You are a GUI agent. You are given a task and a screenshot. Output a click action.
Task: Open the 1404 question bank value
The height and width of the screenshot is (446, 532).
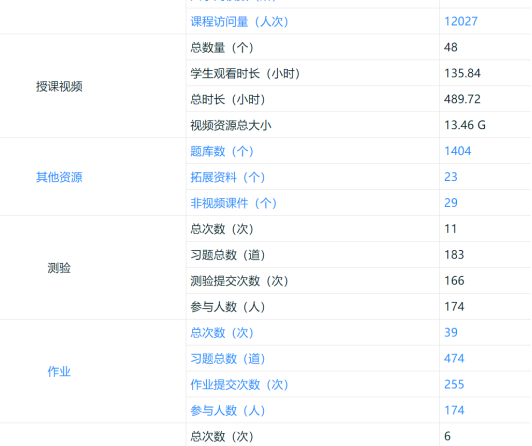click(458, 151)
